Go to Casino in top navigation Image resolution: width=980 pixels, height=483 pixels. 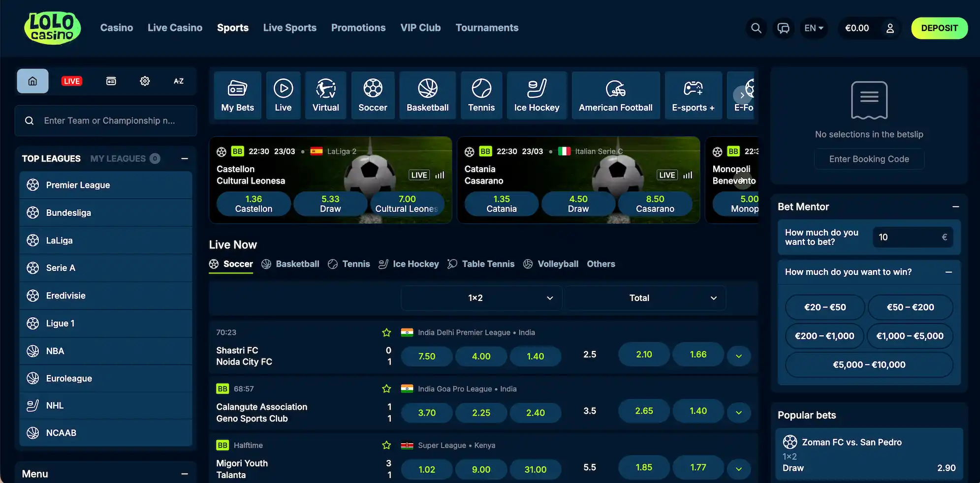(117, 28)
